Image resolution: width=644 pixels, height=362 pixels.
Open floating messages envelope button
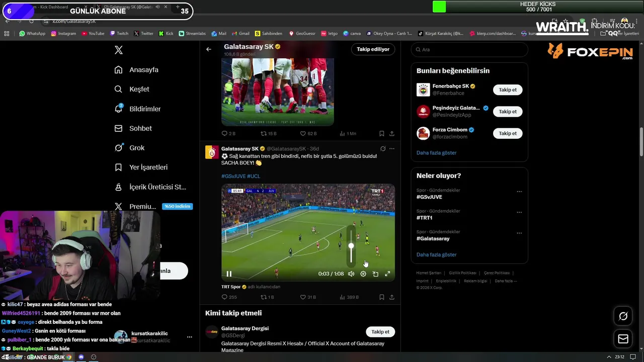[x=623, y=339]
